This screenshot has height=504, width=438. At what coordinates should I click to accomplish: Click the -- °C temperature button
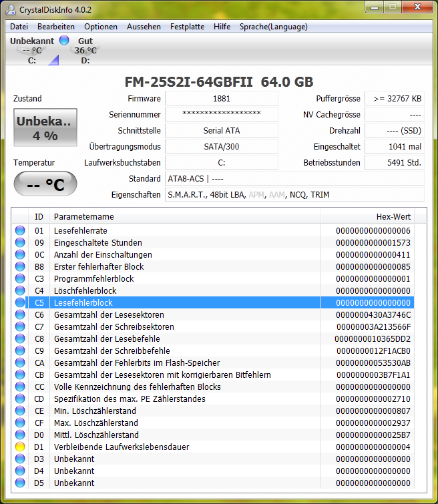45,184
